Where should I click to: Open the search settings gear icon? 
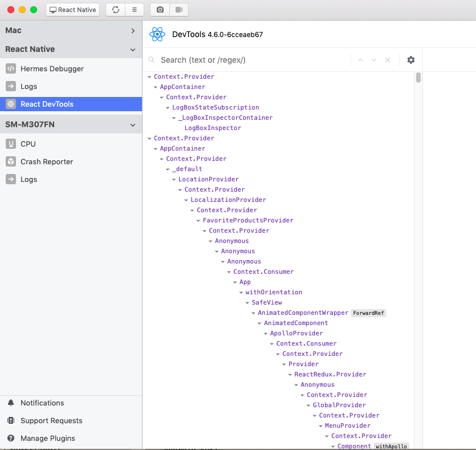tap(411, 59)
